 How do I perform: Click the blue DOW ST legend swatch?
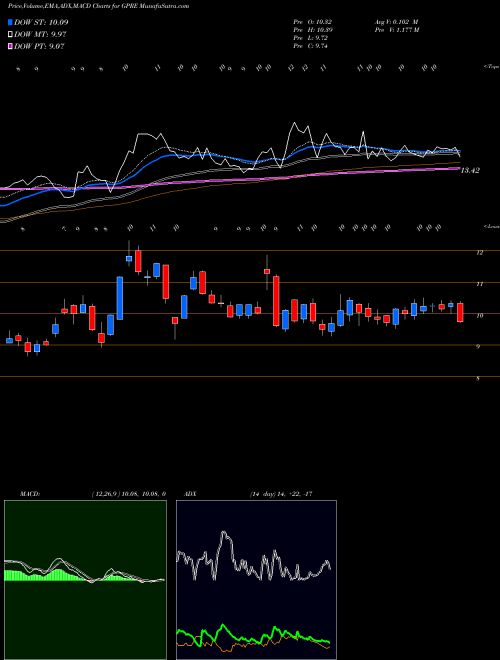(10, 22)
